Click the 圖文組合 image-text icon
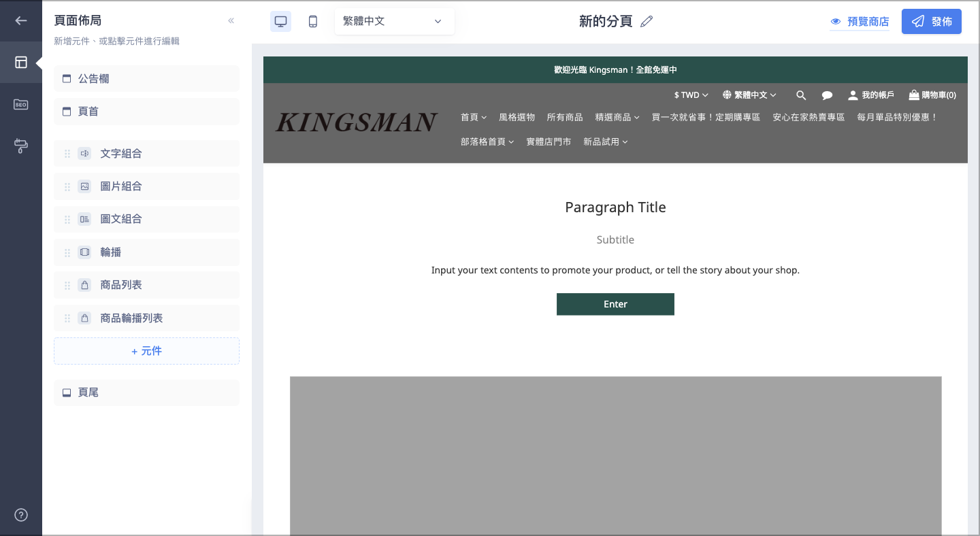Viewport: 980px width, 536px height. pos(84,219)
